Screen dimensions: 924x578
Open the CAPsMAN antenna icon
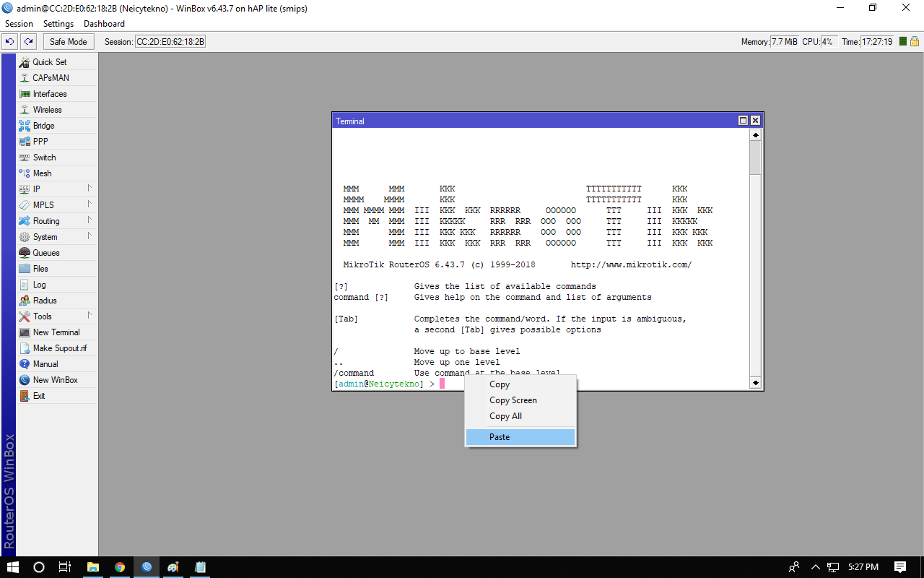(x=25, y=78)
